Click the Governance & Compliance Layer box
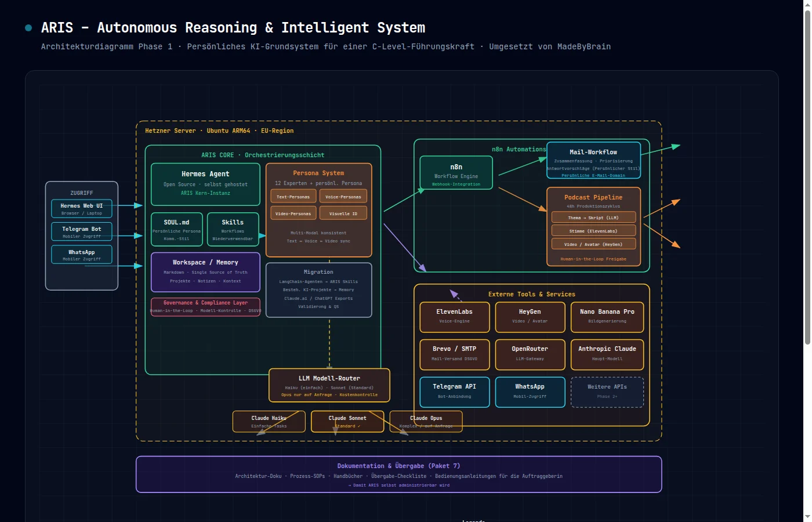 [x=205, y=307]
